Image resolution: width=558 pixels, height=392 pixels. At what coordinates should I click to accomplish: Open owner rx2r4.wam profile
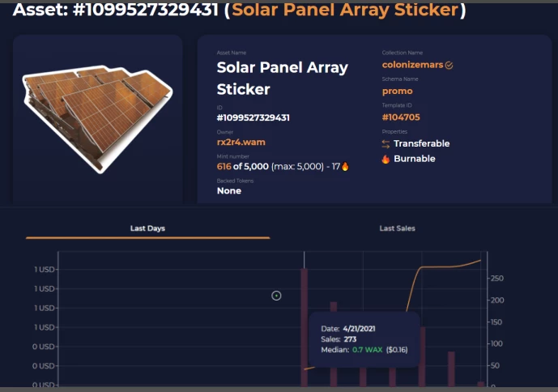pyautogui.click(x=241, y=142)
